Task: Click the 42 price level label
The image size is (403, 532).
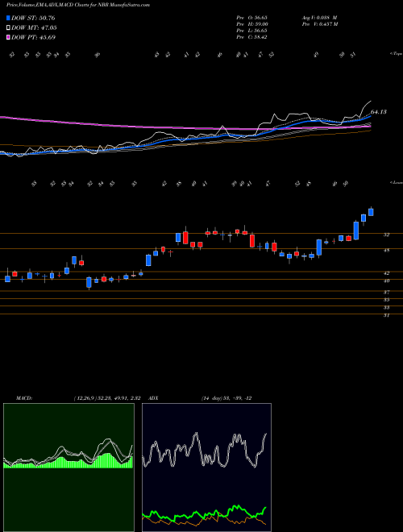Action: click(386, 272)
